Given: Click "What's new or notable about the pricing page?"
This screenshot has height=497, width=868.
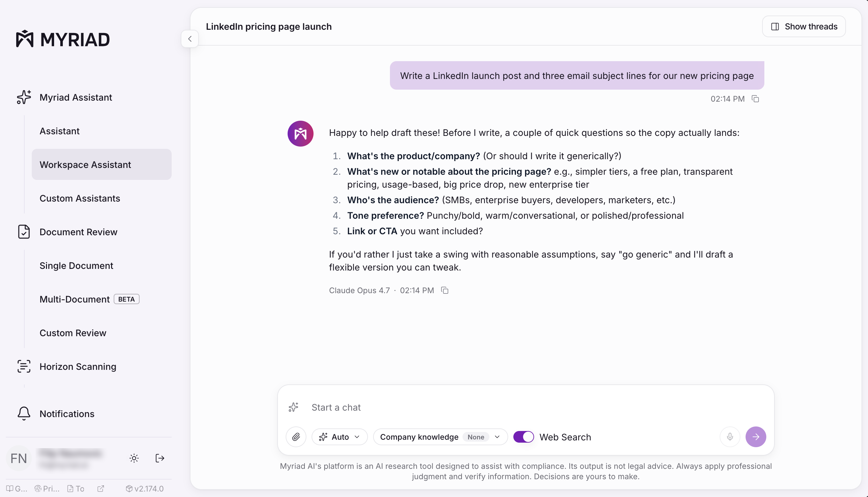Looking at the screenshot, I should pyautogui.click(x=449, y=171).
